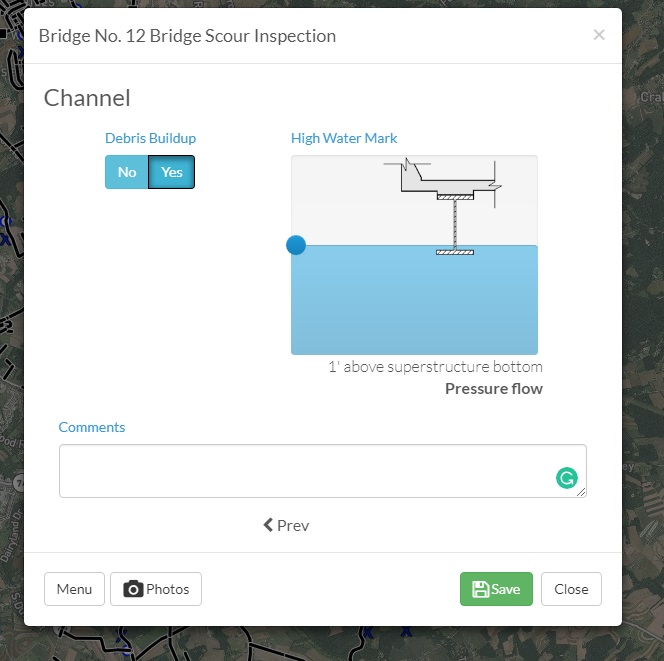664x661 pixels.
Task: Click the left chevron beside Prev
Action: click(268, 525)
